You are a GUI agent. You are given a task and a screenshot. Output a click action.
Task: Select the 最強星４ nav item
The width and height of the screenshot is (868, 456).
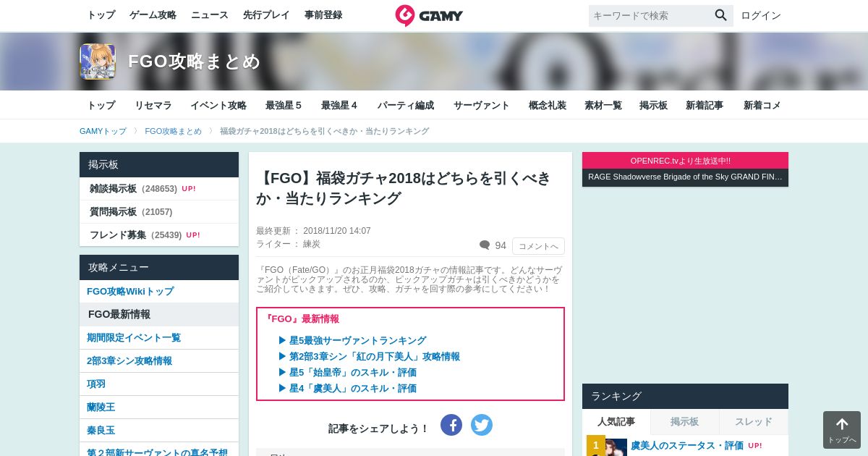click(339, 105)
